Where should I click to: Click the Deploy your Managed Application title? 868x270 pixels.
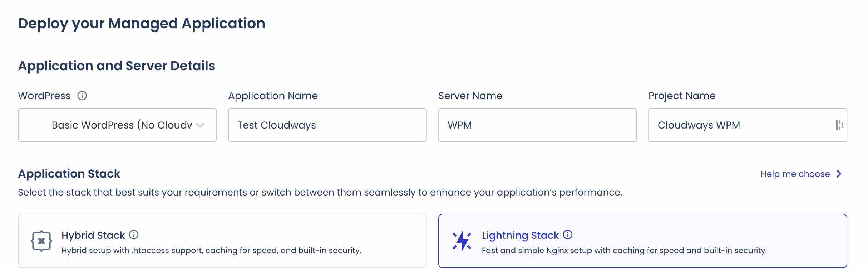142,24
